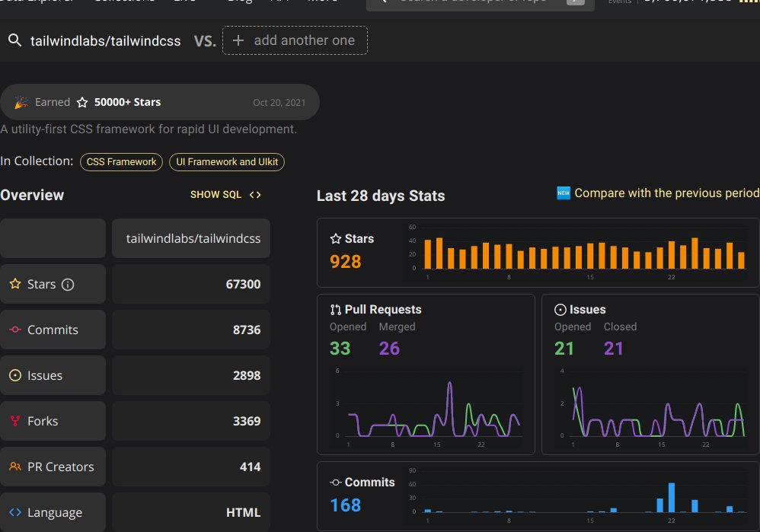Open the UI Framework and UIkit collection chip

click(227, 162)
